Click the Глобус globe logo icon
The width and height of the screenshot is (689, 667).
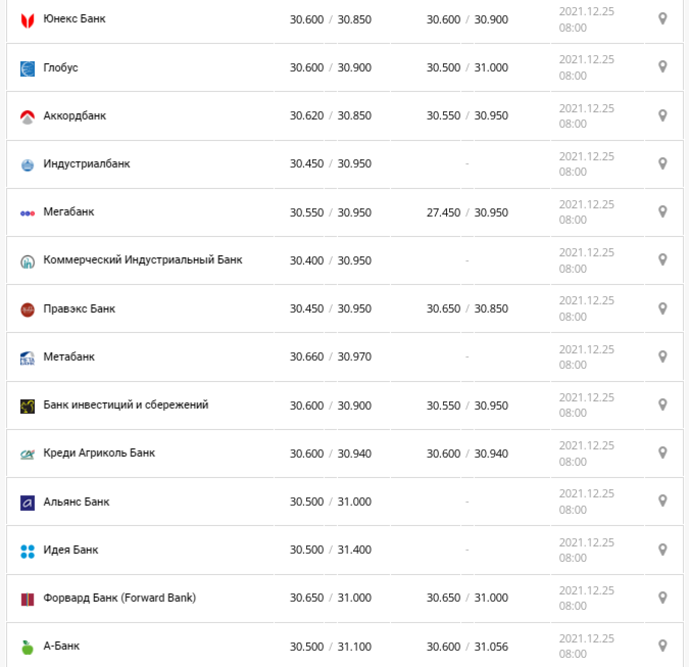coord(27,69)
